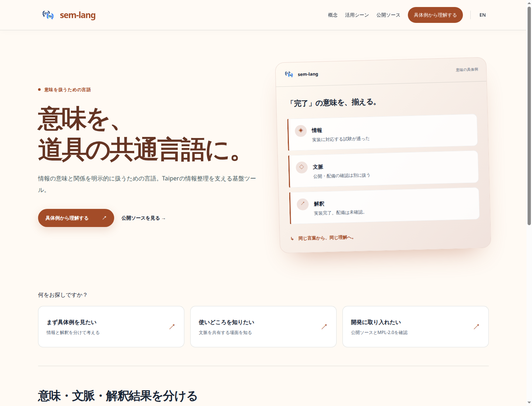Click the hooked arrow icon before 同じ言葉から
532x406 pixels.
292,239
